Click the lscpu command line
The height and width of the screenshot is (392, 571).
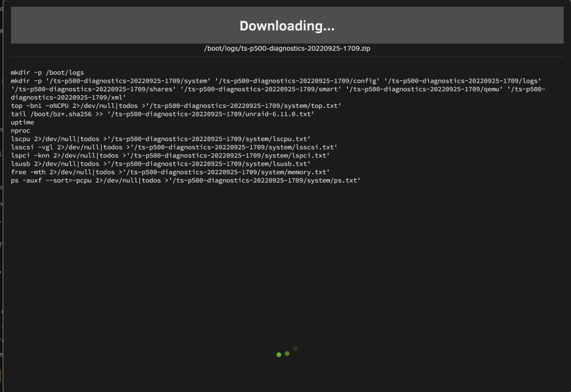(160, 139)
